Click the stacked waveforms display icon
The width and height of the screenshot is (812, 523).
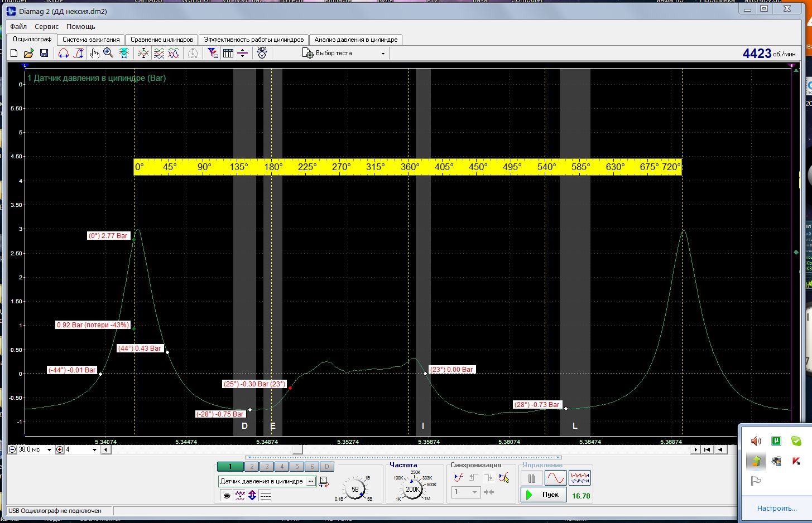tap(158, 53)
